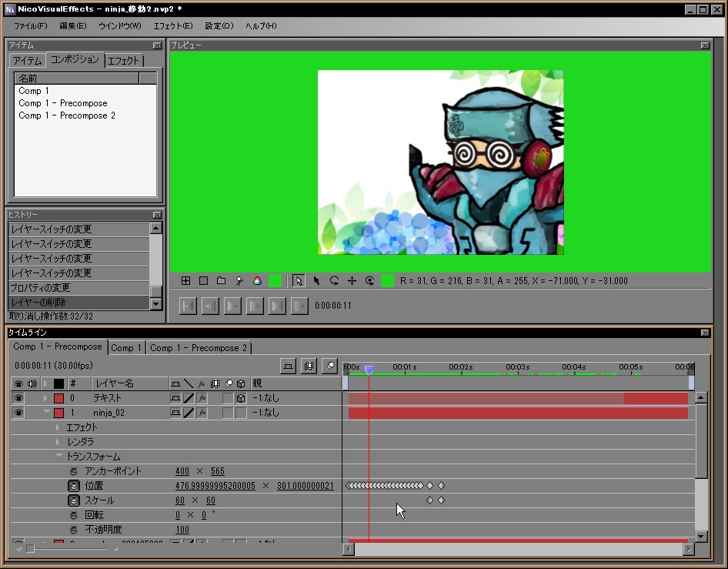This screenshot has width=728, height=569.
Task: Collapse the ninja_02 layer properties
Action: pyautogui.click(x=47, y=411)
